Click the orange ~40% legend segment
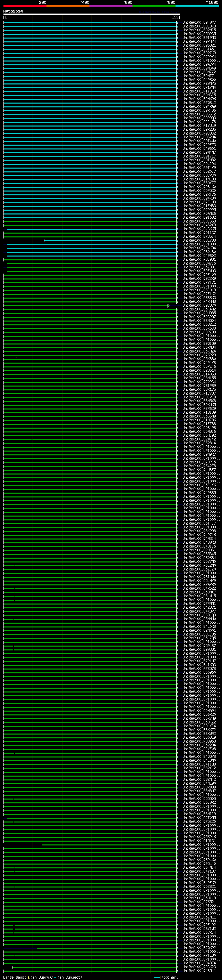This screenshot has width=222, height=980. click(68, 6)
